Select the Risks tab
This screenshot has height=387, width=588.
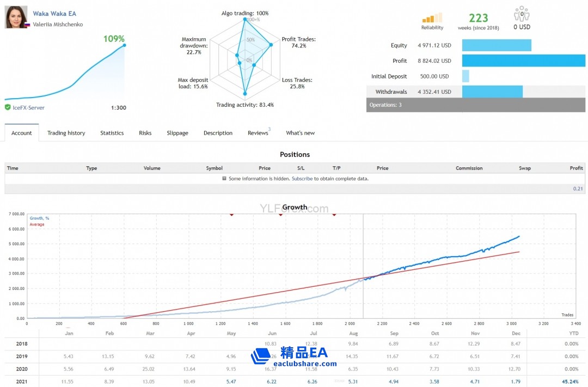145,133
